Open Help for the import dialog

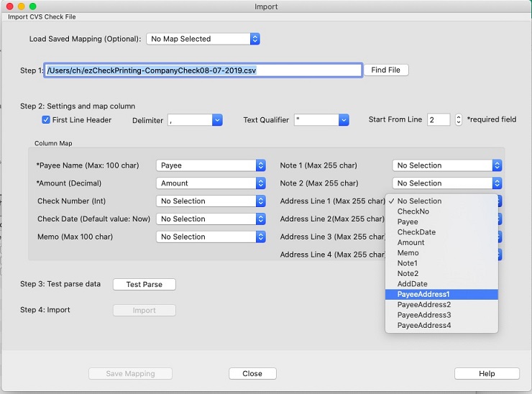coord(487,374)
